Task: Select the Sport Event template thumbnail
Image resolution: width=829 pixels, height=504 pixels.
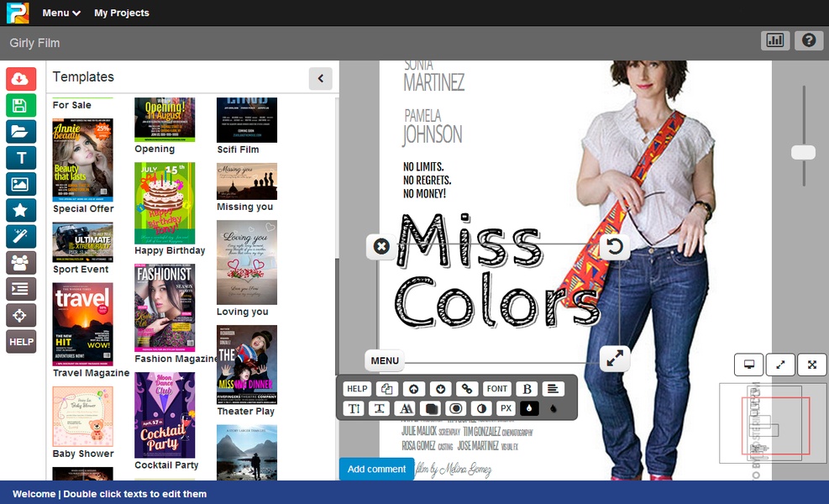Action: point(82,242)
